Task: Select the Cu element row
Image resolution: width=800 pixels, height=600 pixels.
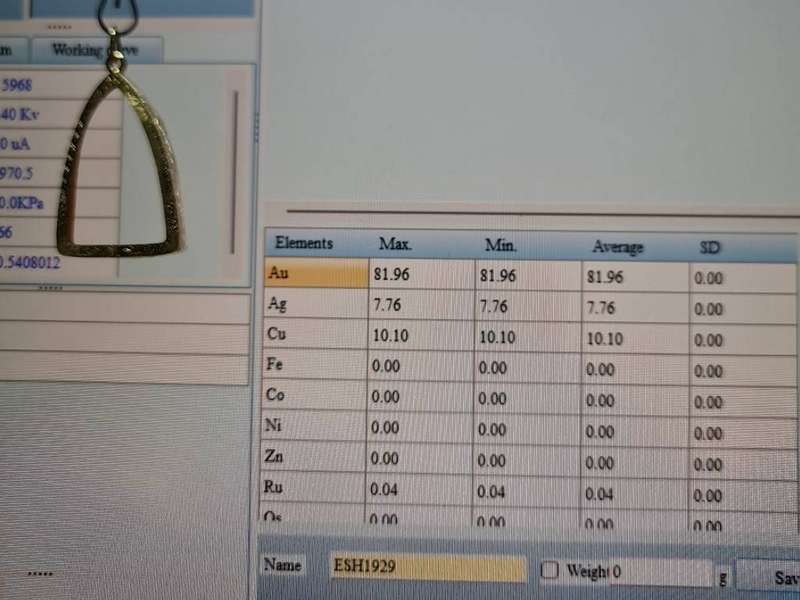Action: pos(315,334)
